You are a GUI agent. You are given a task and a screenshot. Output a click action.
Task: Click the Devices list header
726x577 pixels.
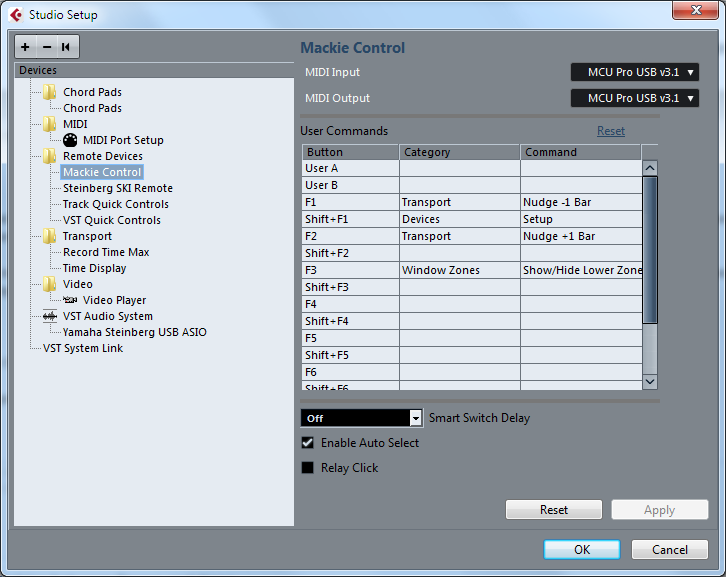point(154,70)
